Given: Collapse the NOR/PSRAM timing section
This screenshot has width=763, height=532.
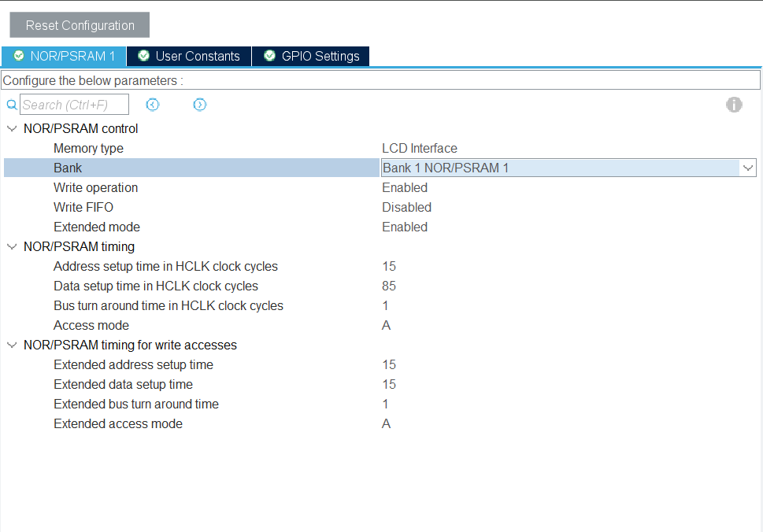Looking at the screenshot, I should [x=12, y=247].
